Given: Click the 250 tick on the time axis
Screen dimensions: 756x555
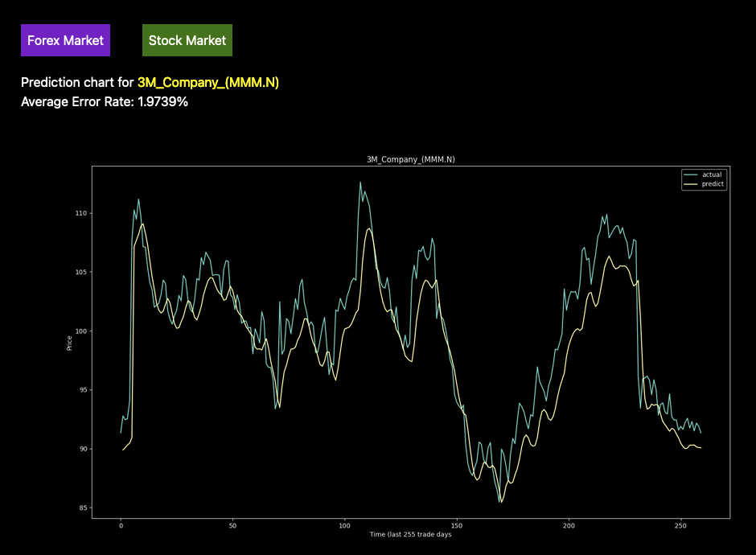Looking at the screenshot, I should point(680,525).
